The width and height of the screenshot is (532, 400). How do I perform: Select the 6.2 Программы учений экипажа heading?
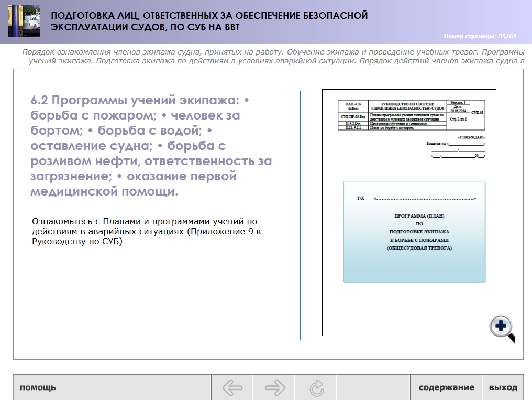pyautogui.click(x=151, y=146)
